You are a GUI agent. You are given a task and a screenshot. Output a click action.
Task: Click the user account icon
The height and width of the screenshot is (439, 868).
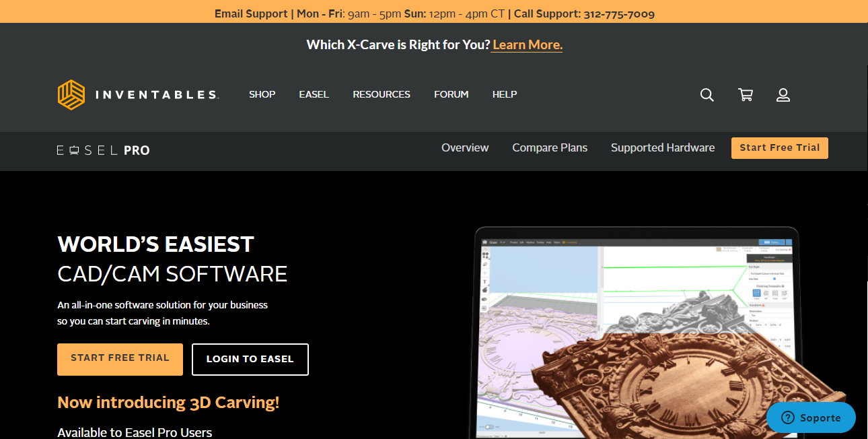[783, 95]
